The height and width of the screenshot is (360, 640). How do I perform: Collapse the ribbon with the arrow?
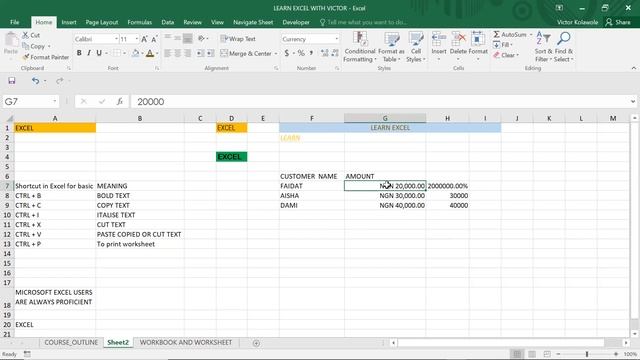coord(633,68)
